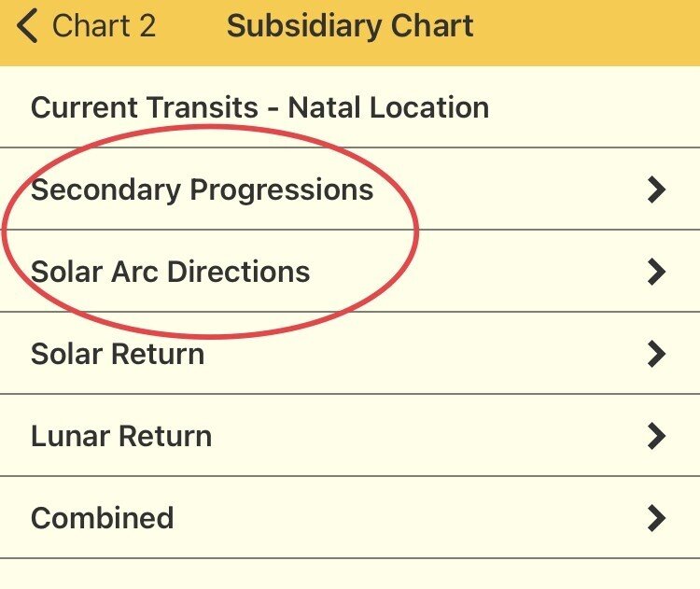Expand the Secondary Progressions chevron arrow

[657, 190]
